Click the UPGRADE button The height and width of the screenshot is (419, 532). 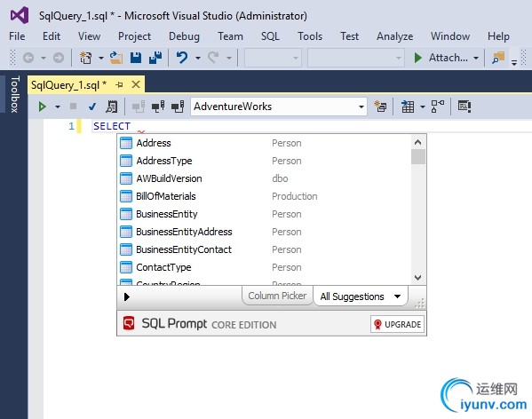tap(397, 324)
